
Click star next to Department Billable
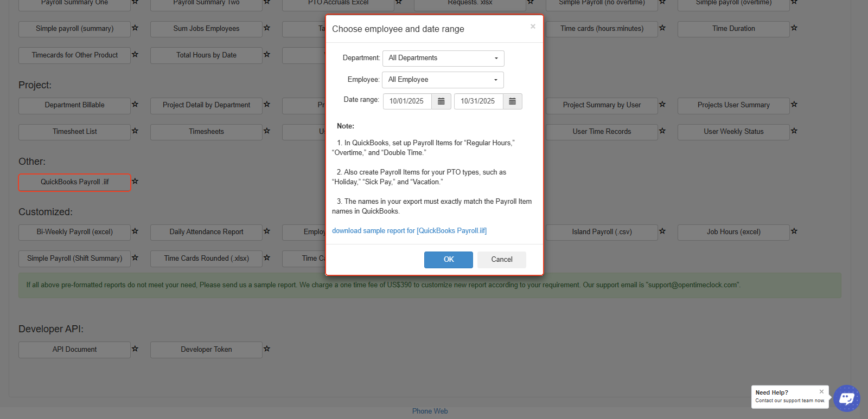(x=135, y=105)
